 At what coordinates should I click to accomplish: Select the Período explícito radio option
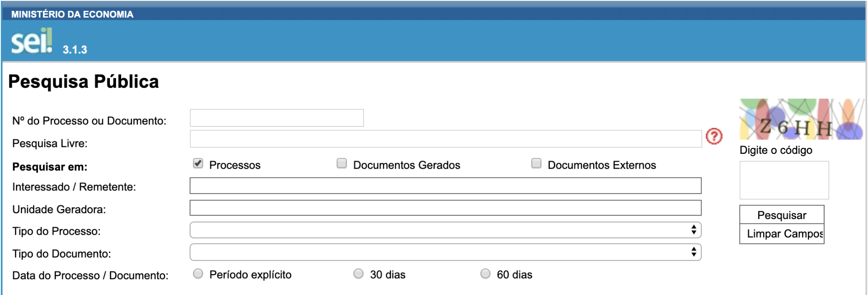point(198,274)
